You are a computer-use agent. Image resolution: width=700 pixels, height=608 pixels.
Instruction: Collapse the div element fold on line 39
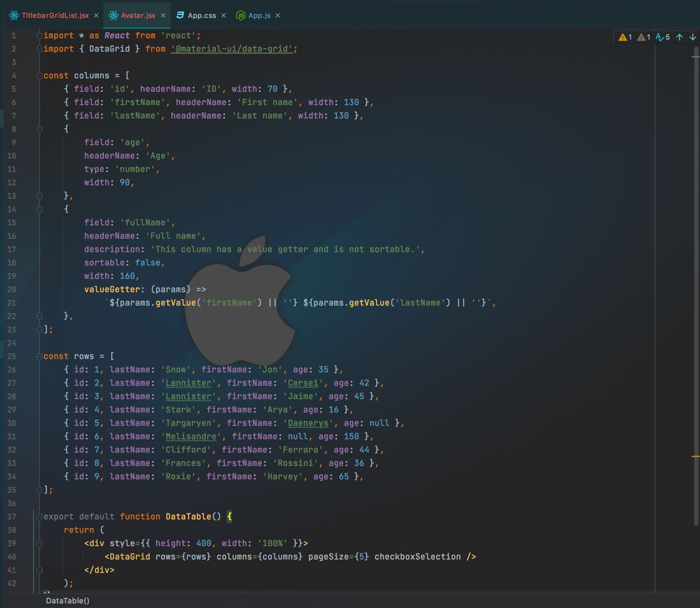[39, 543]
